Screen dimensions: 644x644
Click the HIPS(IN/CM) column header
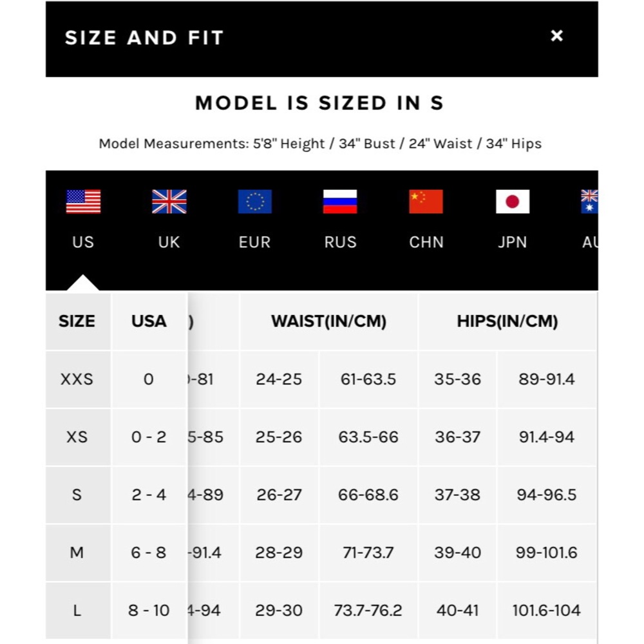[507, 321]
